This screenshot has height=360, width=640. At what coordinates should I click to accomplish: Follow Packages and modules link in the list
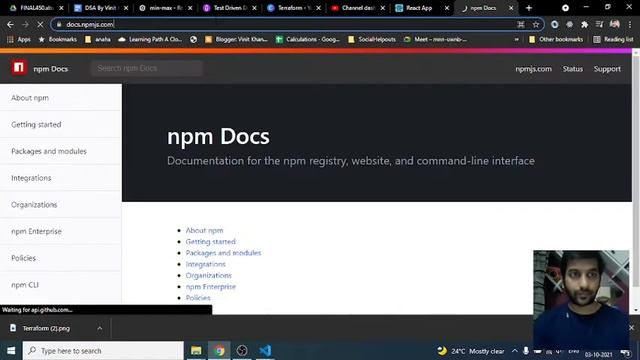tap(223, 253)
